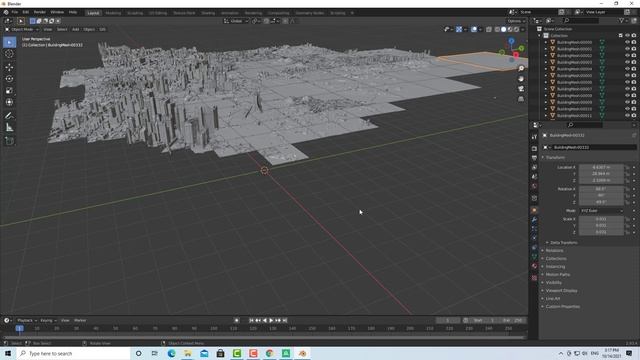Open the viewport Add menu
Screen dimensions: 640x360
pos(76,29)
